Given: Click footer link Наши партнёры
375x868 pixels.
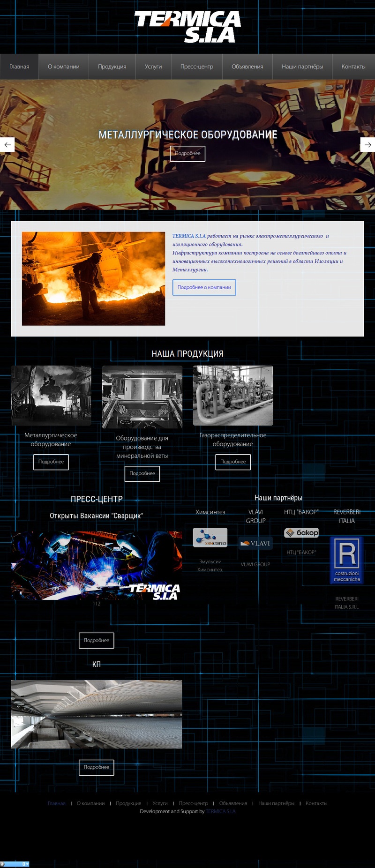Looking at the screenshot, I should tap(277, 803).
